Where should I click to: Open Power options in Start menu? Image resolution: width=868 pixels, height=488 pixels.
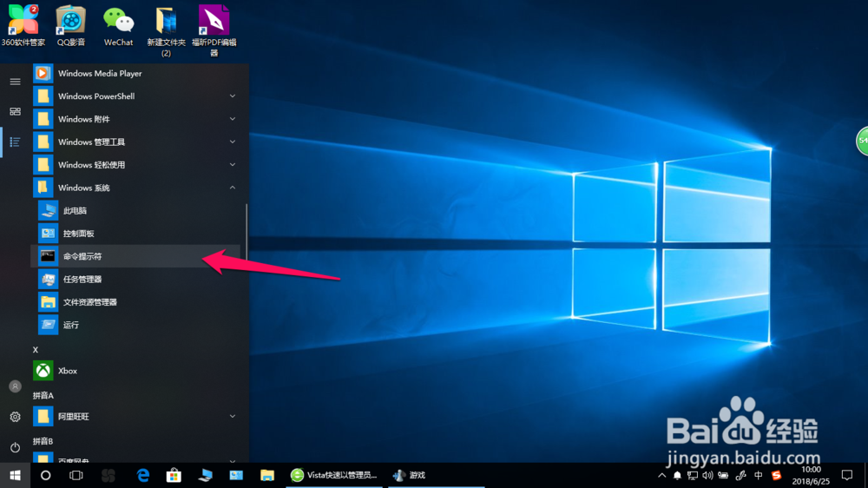15,447
